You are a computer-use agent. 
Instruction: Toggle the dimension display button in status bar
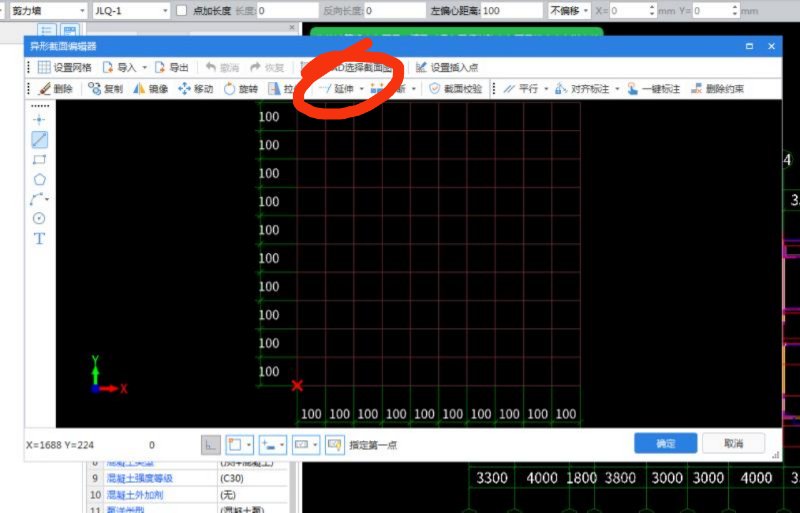click(x=302, y=445)
